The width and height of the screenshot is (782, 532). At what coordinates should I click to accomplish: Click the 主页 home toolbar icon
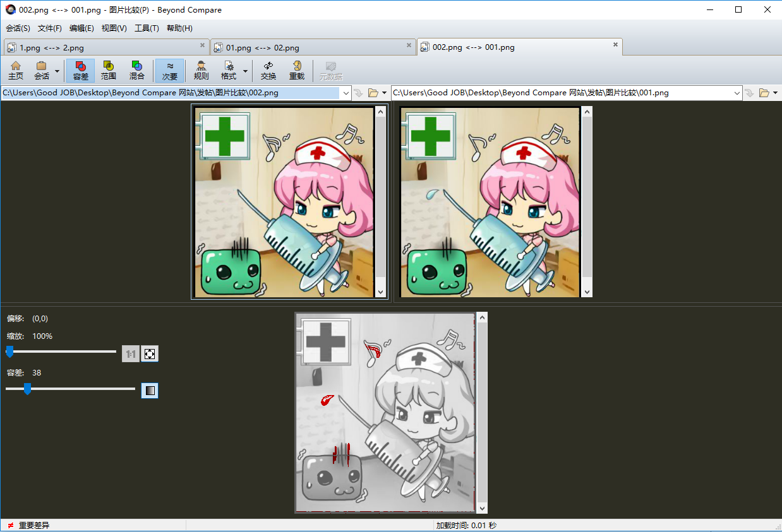16,70
